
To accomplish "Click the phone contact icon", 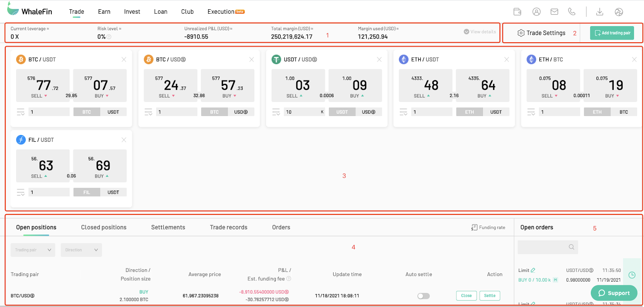I will [572, 12].
